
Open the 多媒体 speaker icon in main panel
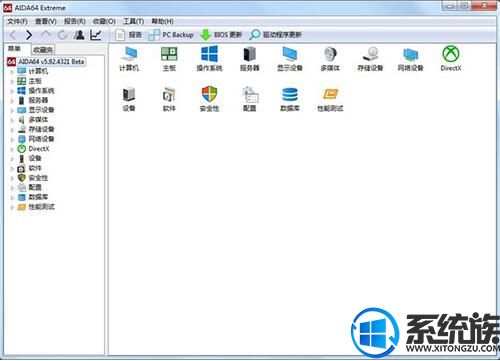pos(330,59)
